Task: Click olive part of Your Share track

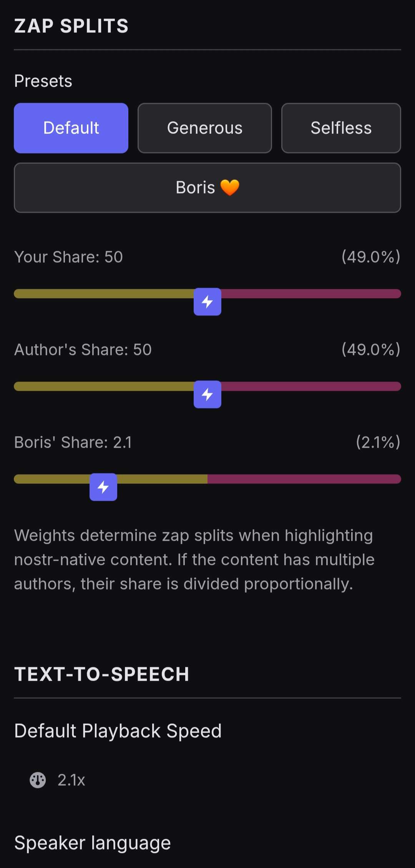Action: 104,294
